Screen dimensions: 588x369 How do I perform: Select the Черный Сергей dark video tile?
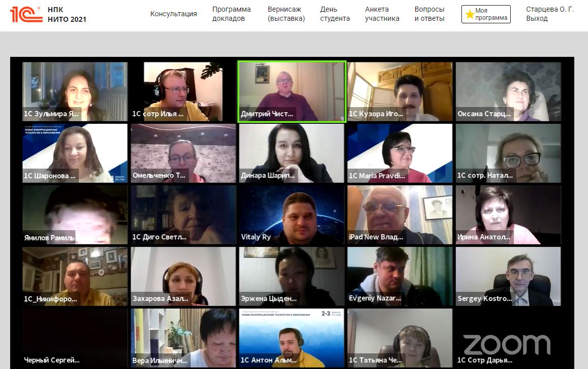tap(75, 338)
